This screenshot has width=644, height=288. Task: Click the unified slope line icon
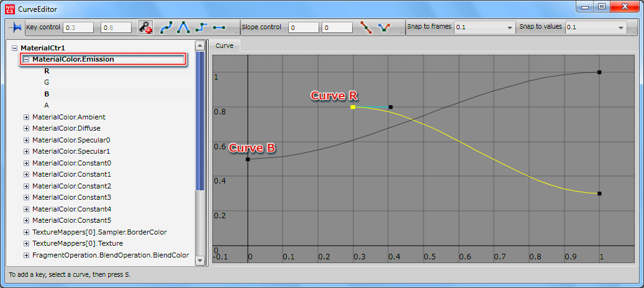click(x=366, y=27)
